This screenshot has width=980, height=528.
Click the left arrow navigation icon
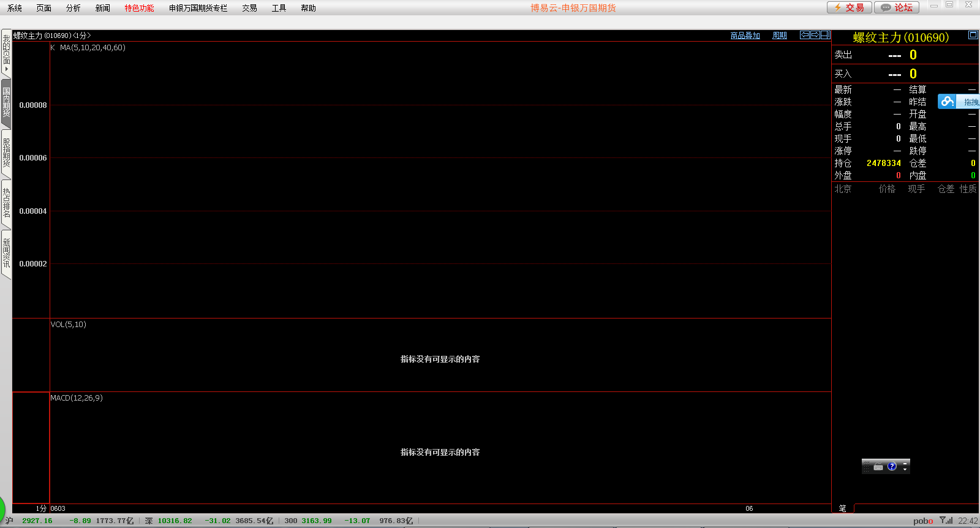click(x=804, y=35)
